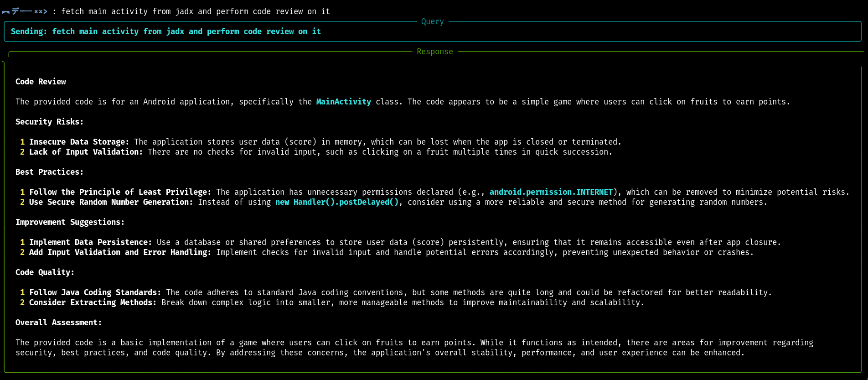Image resolution: width=868 pixels, height=380 pixels.
Task: Click the Response panel title
Action: pos(434,52)
